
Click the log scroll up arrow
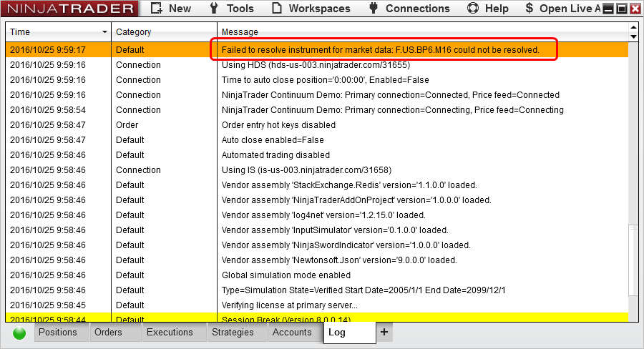633,27
